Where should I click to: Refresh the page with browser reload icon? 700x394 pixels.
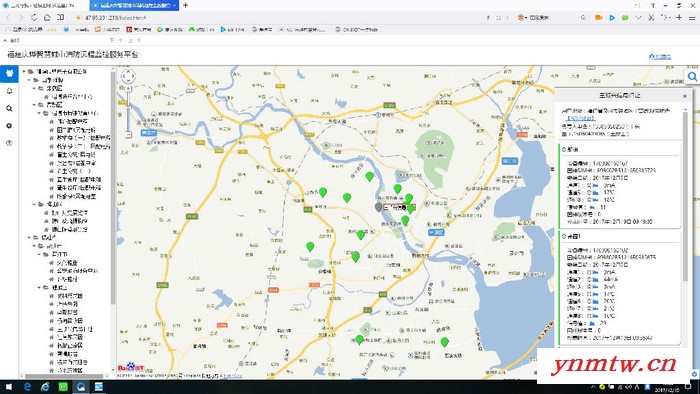click(x=34, y=17)
